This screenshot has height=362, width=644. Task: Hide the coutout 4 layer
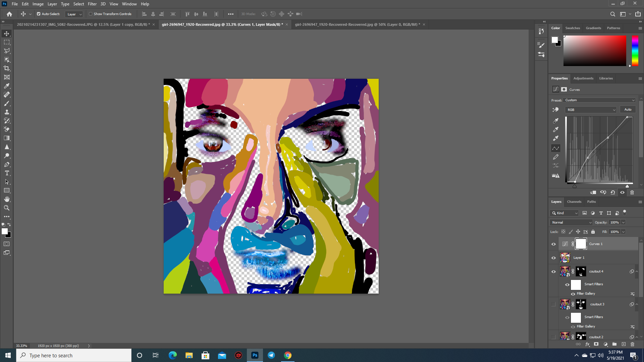[x=553, y=271]
